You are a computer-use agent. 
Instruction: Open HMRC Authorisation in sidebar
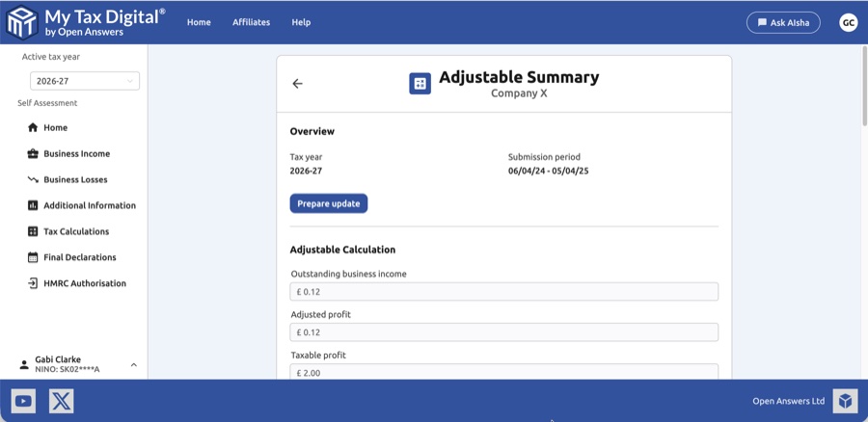pyautogui.click(x=85, y=283)
